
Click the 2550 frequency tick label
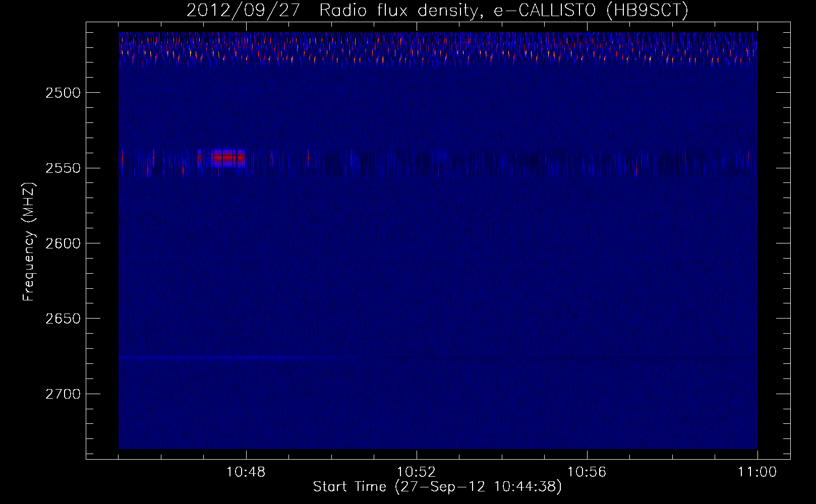tap(63, 168)
